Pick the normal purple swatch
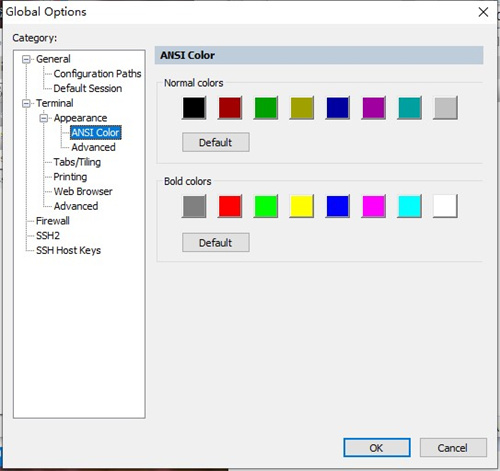Viewport: 500px width, 471px height. [374, 108]
